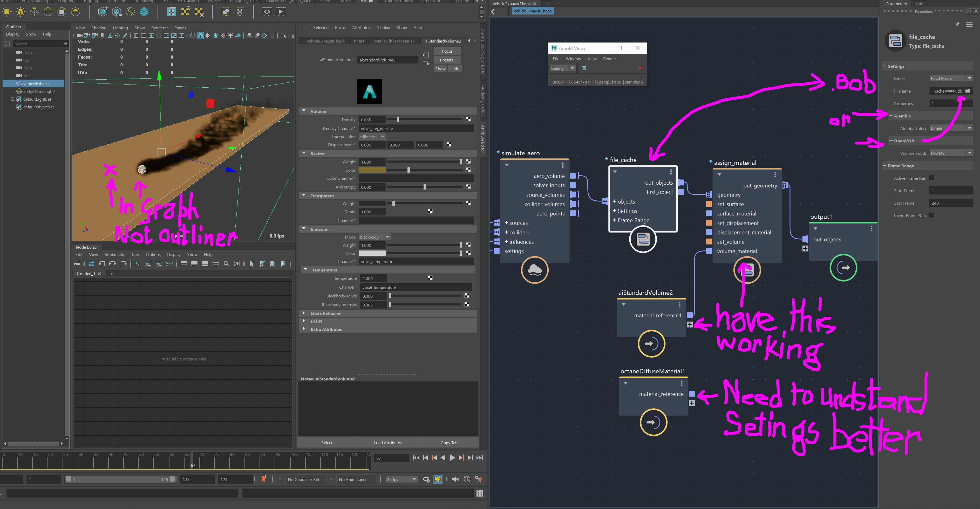Click the Density map checker button

468,119
